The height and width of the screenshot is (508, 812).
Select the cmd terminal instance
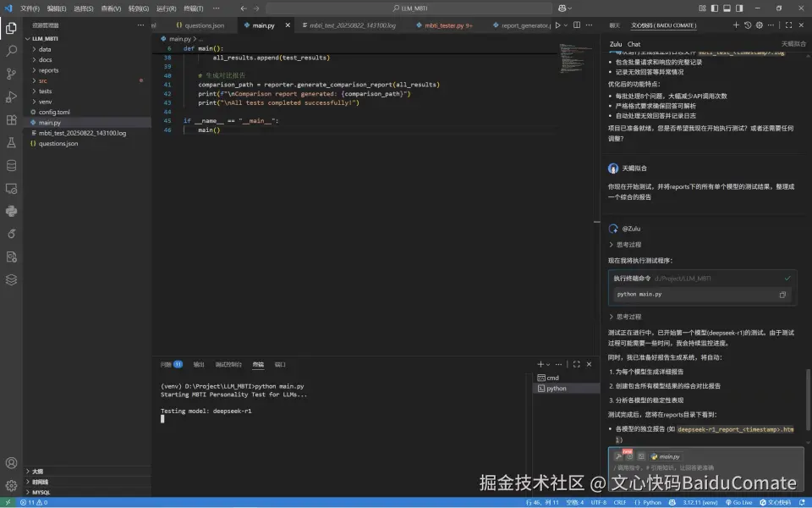551,378
